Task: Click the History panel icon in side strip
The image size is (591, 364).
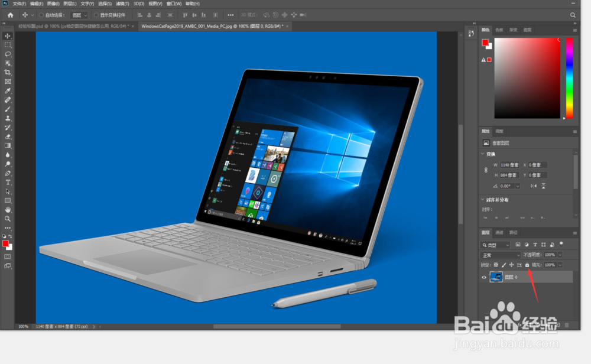Action: point(471,33)
